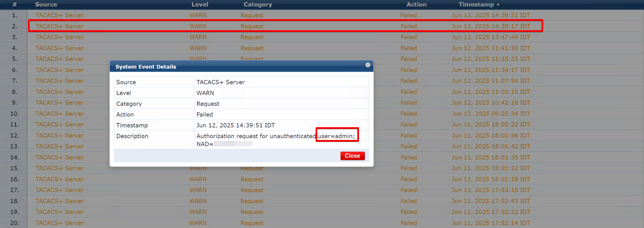Select the event at Jun 12, 2025 11:41:30 IDT

pyautogui.click(x=322, y=48)
